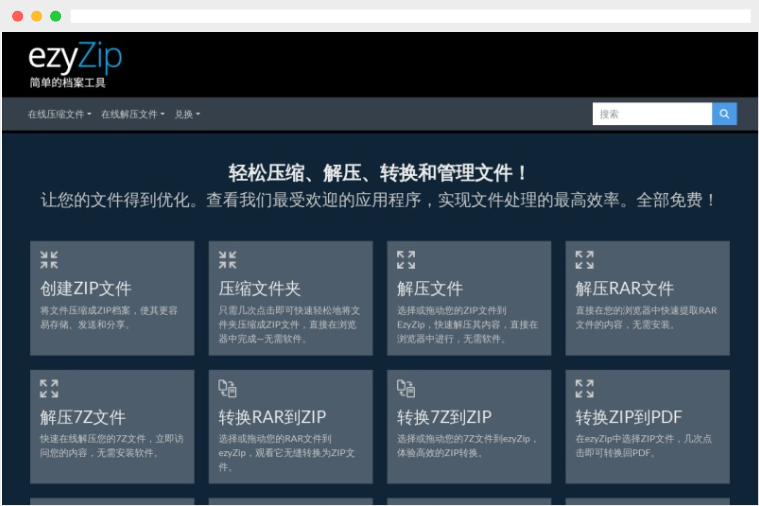Open the ezyZip logo homepage
The width and height of the screenshot is (759, 506).
pyautogui.click(x=75, y=63)
